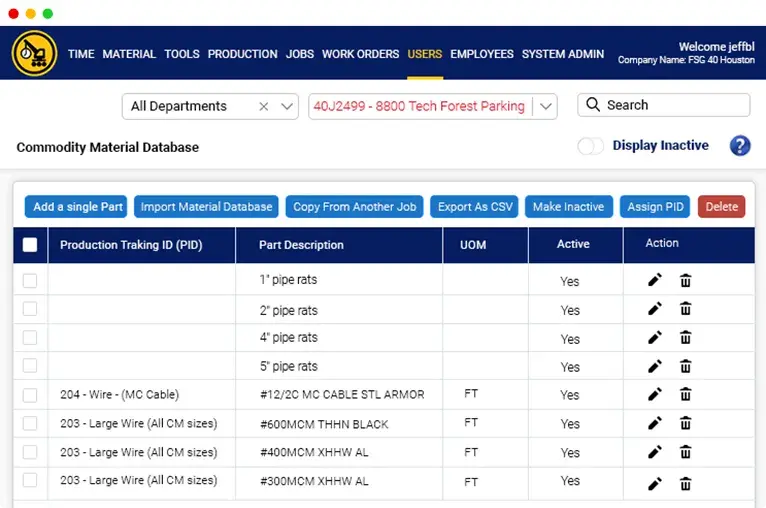Edit the 4" pipe rats row

655,338
